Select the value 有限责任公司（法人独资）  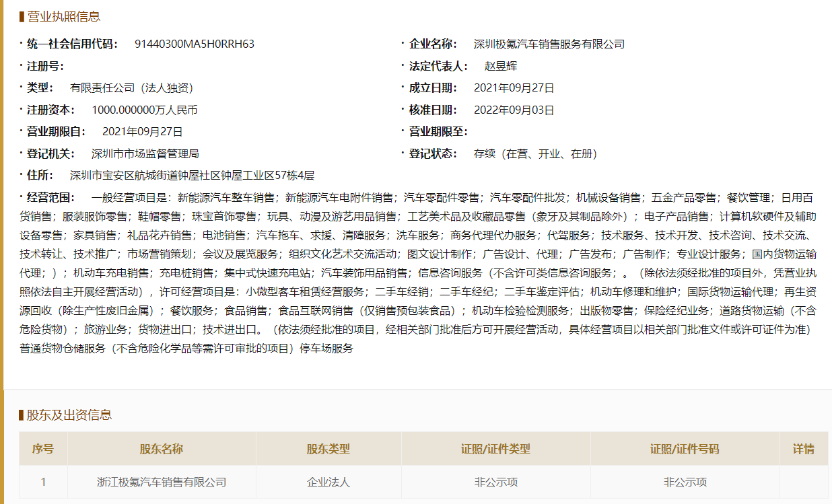point(132,87)
